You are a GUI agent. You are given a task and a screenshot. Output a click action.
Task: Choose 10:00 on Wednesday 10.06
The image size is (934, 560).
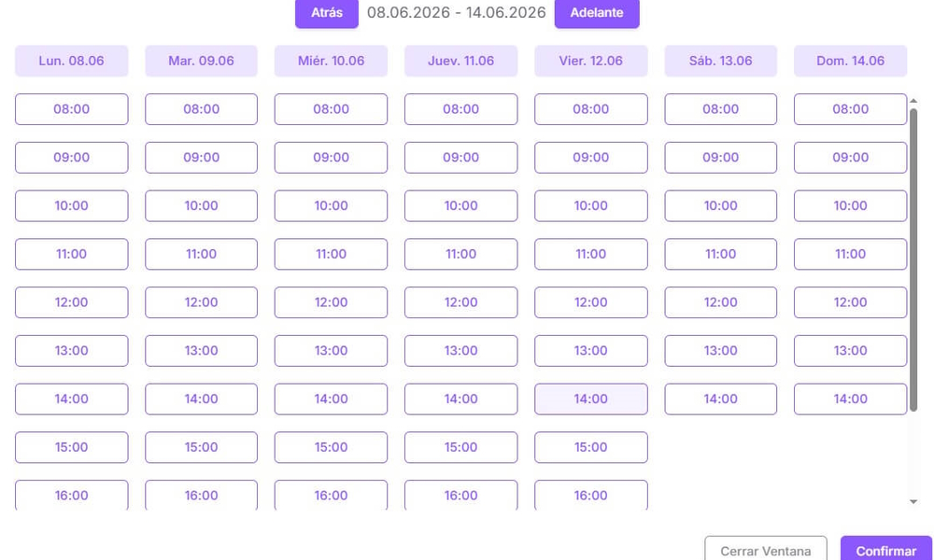332,206
